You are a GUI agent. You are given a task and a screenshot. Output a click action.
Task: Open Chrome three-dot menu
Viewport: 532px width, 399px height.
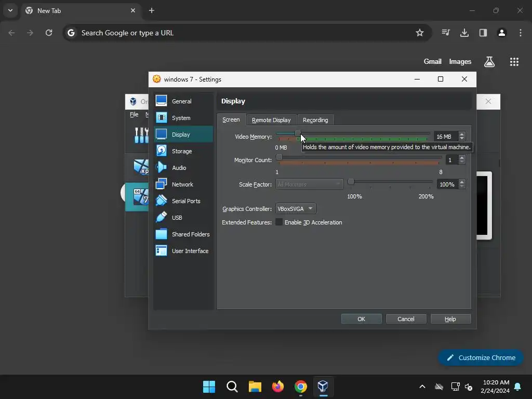point(521,33)
